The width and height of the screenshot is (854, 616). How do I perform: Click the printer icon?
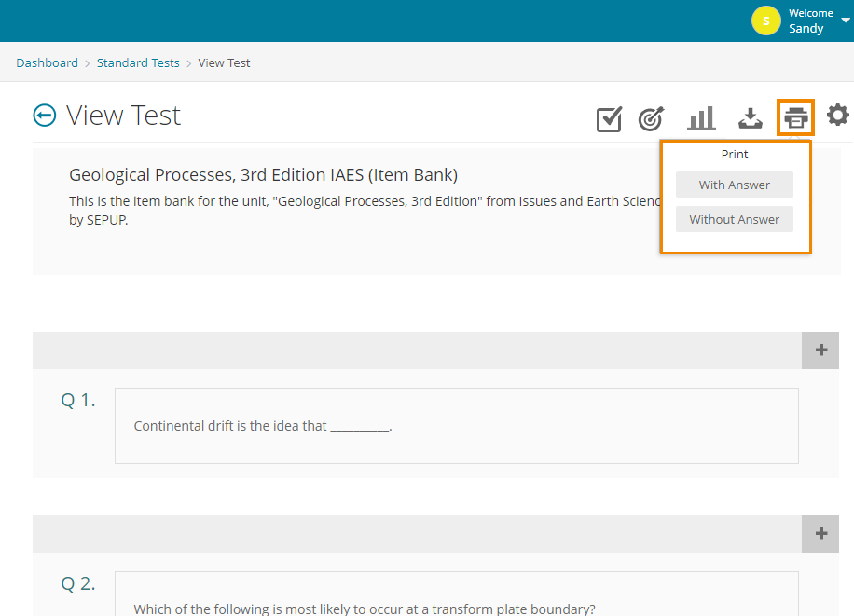795,118
